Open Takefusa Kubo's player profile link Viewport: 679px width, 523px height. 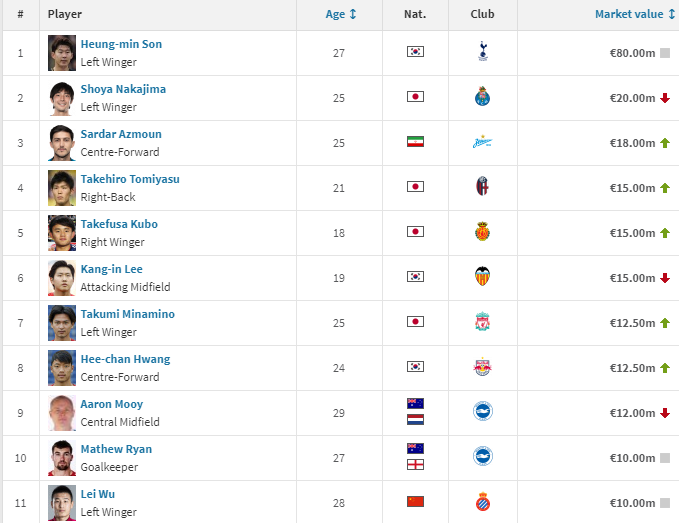coord(119,224)
